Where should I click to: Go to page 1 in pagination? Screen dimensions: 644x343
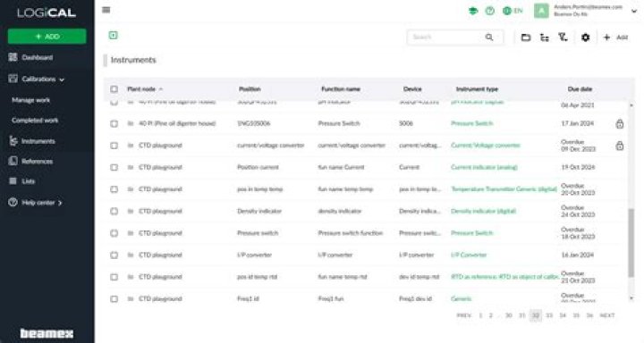click(480, 315)
